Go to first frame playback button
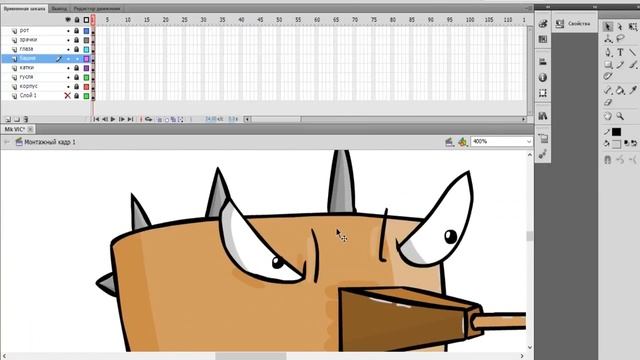 pyautogui.click(x=96, y=119)
